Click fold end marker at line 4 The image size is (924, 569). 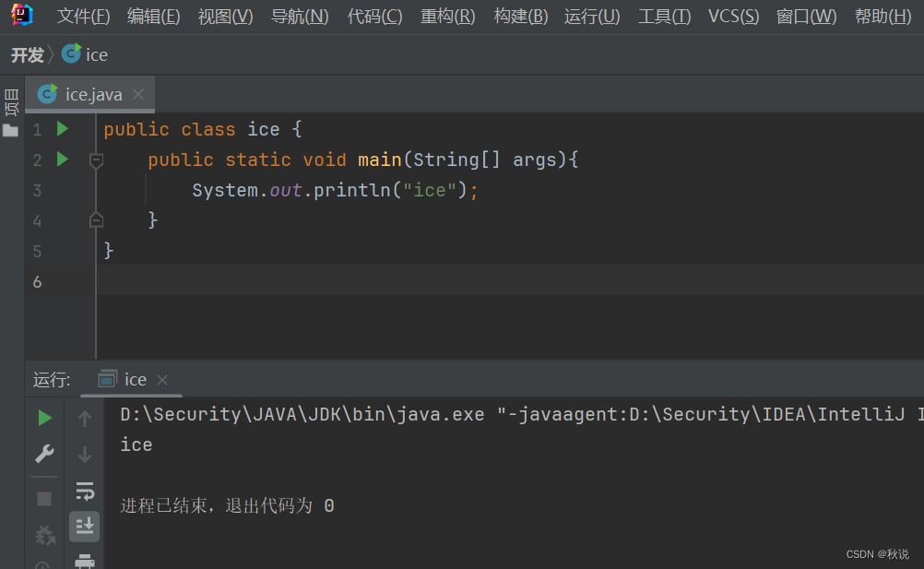coord(96,220)
